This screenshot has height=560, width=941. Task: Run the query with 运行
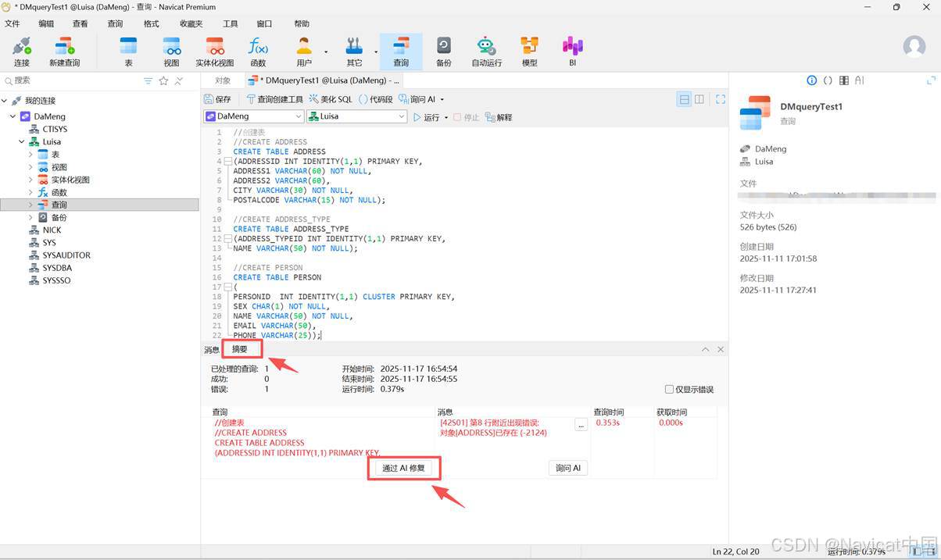tap(427, 117)
